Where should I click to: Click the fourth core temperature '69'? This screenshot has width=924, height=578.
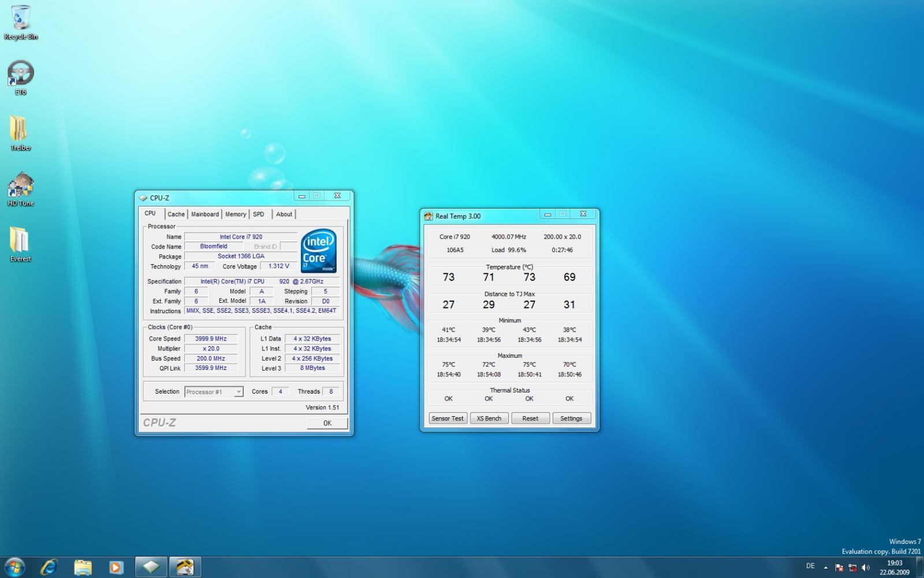click(569, 277)
